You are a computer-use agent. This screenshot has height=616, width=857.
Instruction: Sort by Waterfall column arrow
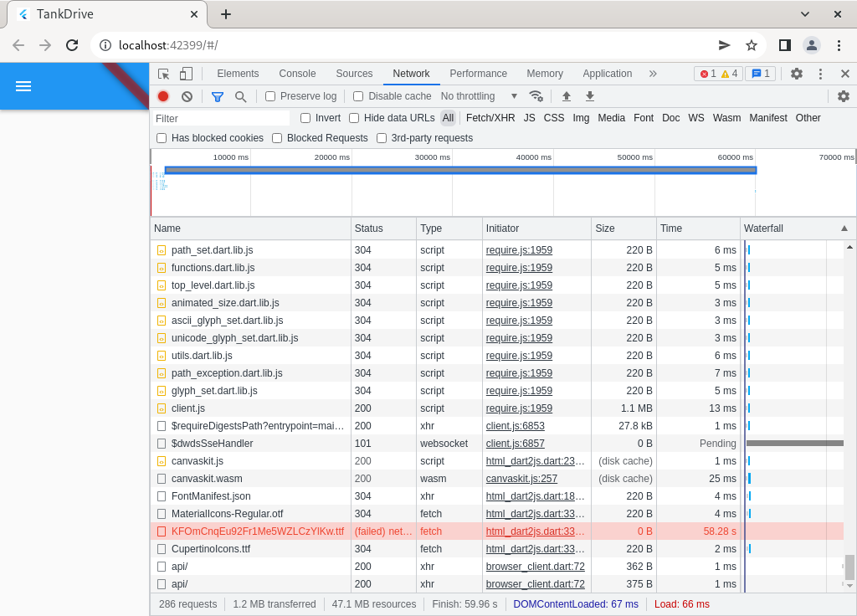[844, 228]
